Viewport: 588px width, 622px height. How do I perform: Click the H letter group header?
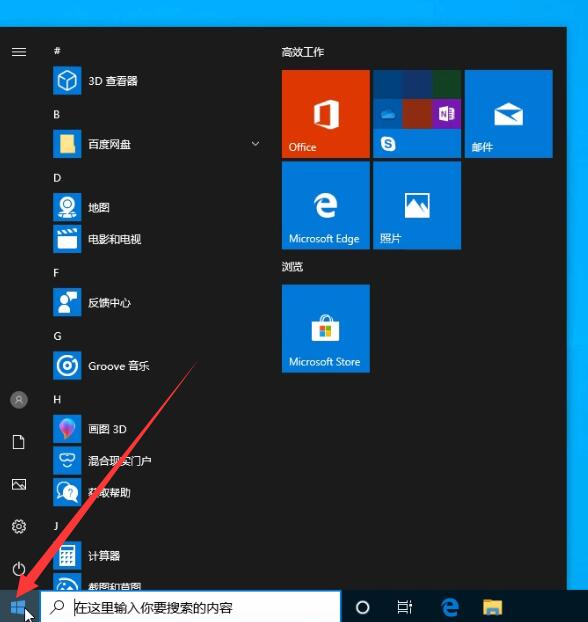click(x=57, y=399)
